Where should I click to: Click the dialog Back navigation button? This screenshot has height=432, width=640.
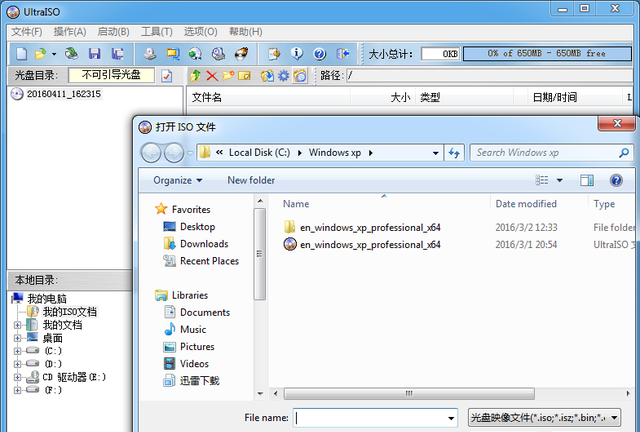point(151,153)
